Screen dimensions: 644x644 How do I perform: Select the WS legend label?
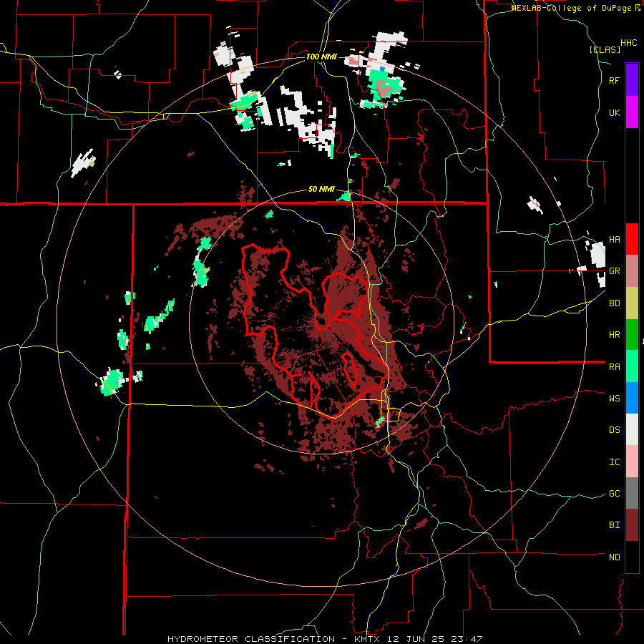[x=614, y=399]
